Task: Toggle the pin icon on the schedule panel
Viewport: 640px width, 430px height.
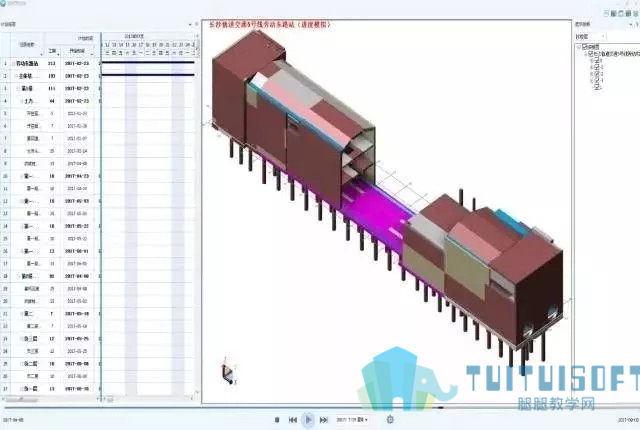Action: (x=196, y=24)
